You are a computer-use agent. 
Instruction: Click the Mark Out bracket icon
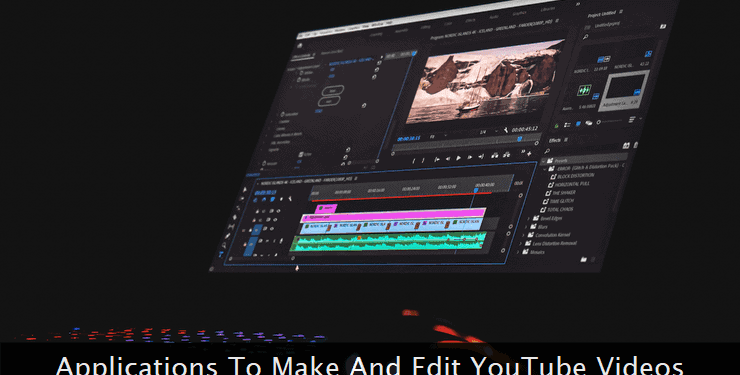pyautogui.click(x=423, y=160)
